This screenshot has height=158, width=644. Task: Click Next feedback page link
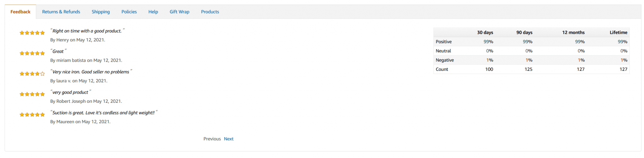229,139
